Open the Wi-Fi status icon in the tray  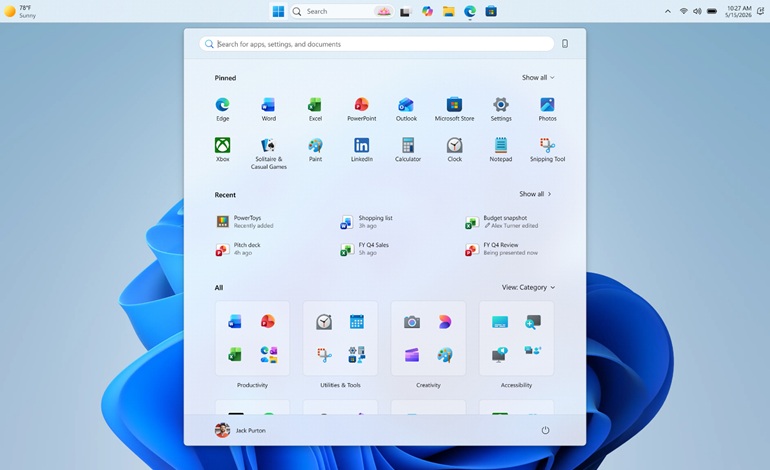(683, 11)
